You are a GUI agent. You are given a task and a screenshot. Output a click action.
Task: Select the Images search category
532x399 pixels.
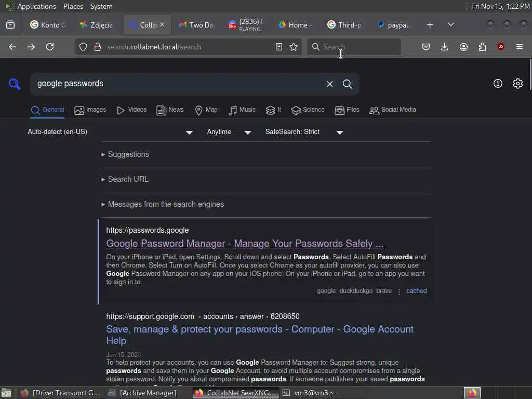[x=90, y=110]
